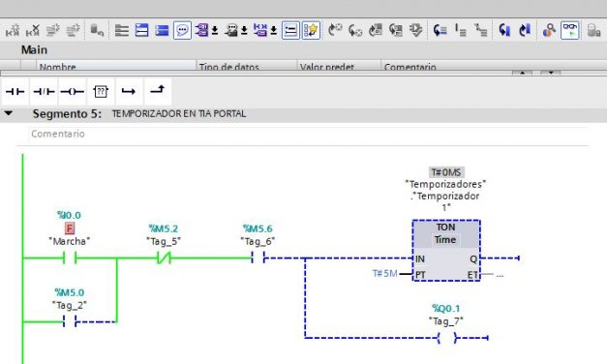Click the go to previous error icon

335,30
